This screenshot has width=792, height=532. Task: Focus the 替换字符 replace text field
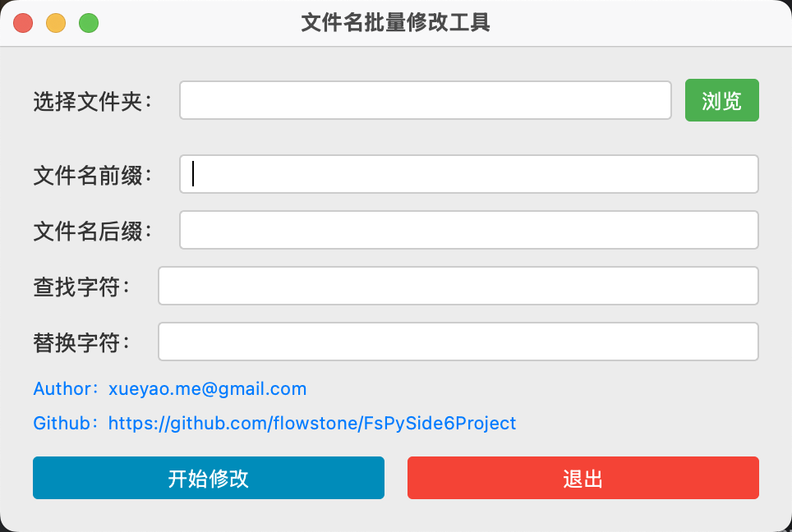pyautogui.click(x=458, y=342)
